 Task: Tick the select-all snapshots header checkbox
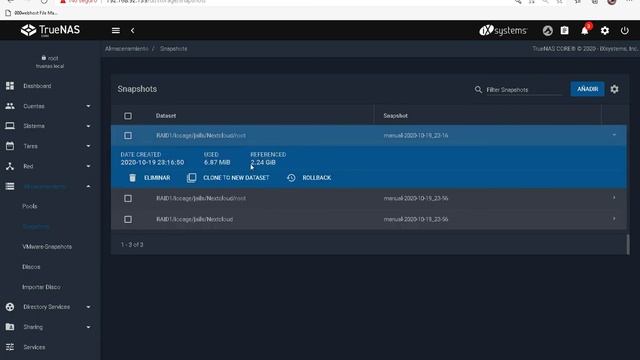[128, 116]
